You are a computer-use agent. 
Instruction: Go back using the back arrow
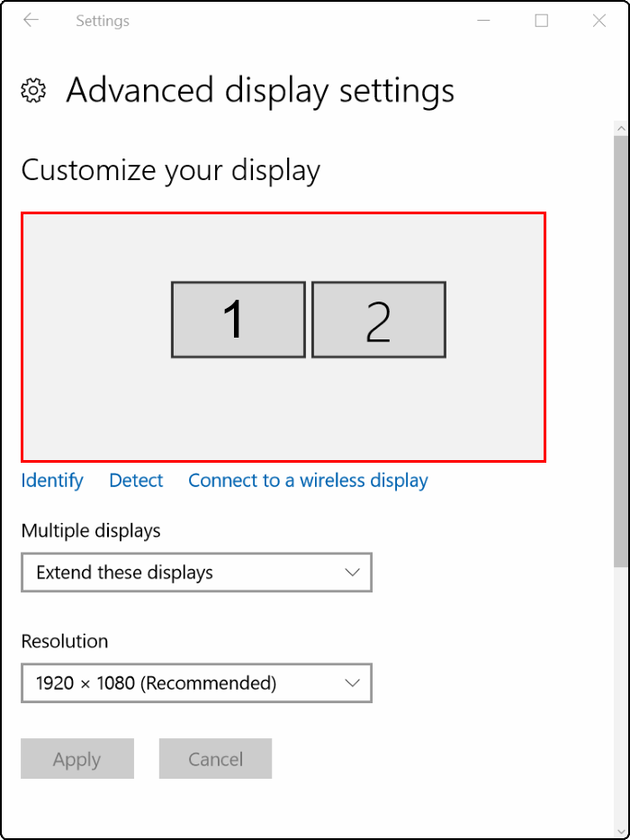click(31, 21)
